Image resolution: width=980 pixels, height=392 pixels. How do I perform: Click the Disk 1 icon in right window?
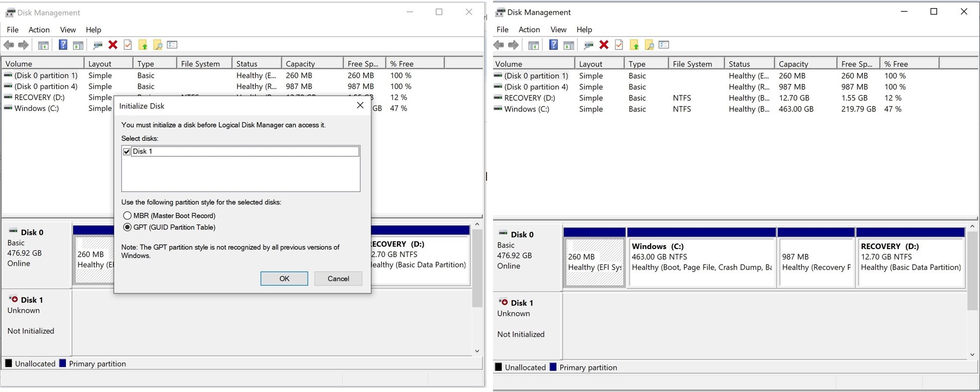(x=503, y=302)
